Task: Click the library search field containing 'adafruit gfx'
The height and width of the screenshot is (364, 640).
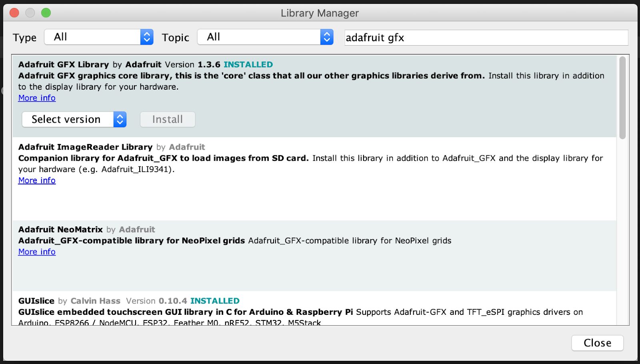Action: click(486, 38)
